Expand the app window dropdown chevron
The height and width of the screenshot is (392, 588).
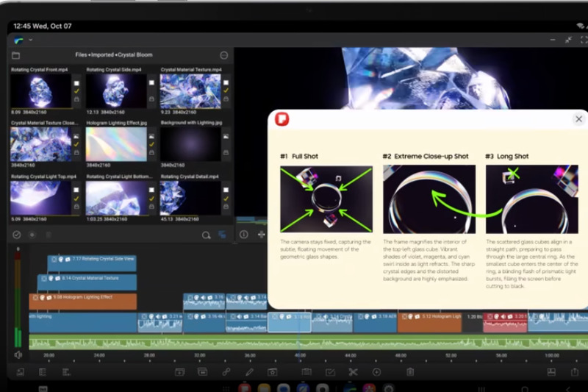(30, 40)
